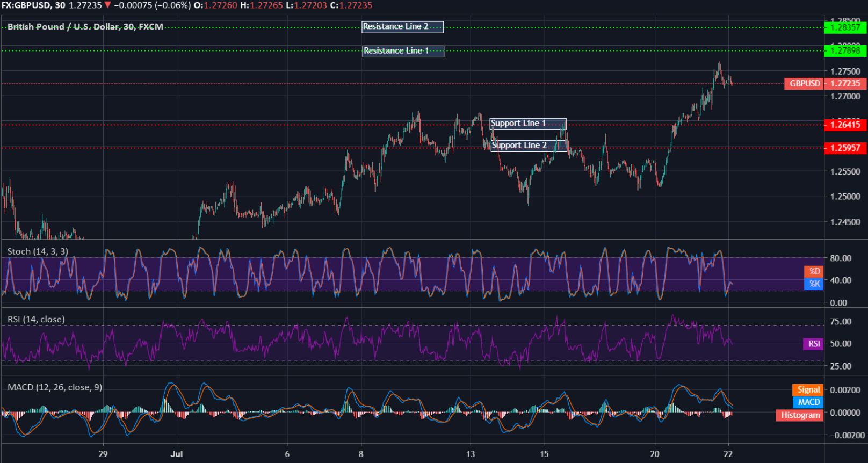Screen dimensions: 868x463
Task: Click the Jul date on time axis
Action: coord(177,454)
